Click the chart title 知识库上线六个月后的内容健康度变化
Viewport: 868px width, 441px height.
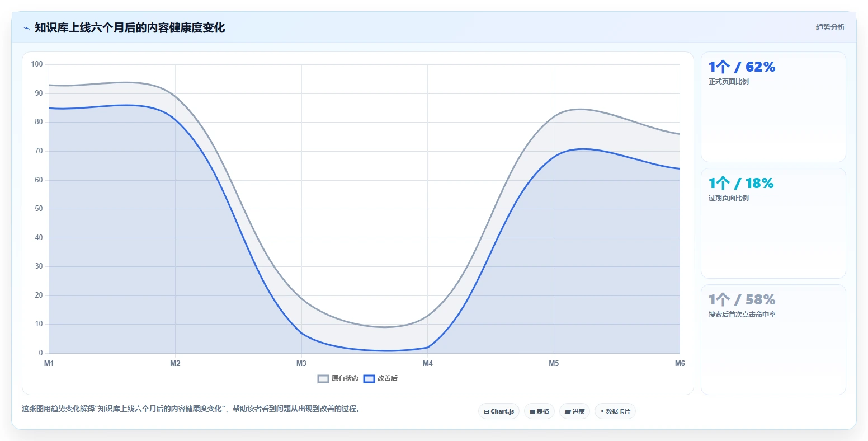point(130,28)
